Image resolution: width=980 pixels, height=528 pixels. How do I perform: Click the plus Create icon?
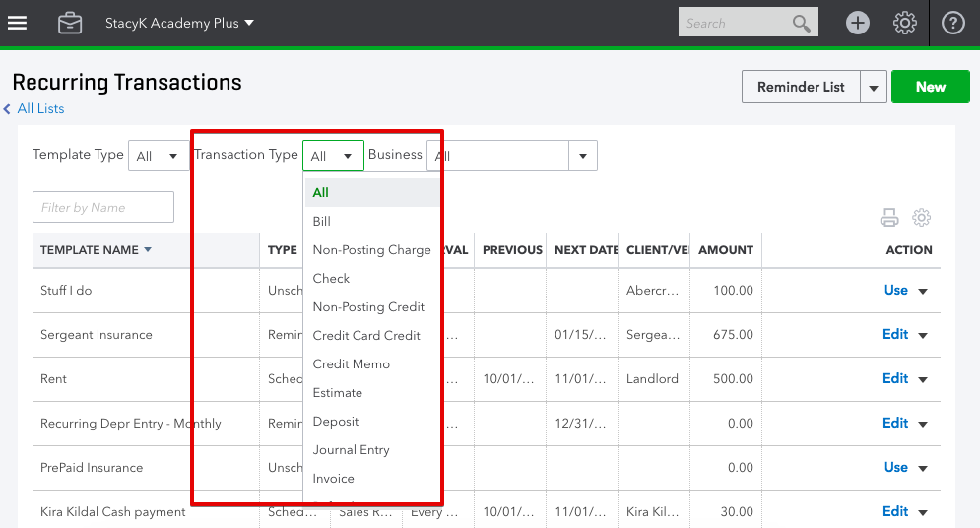[858, 23]
